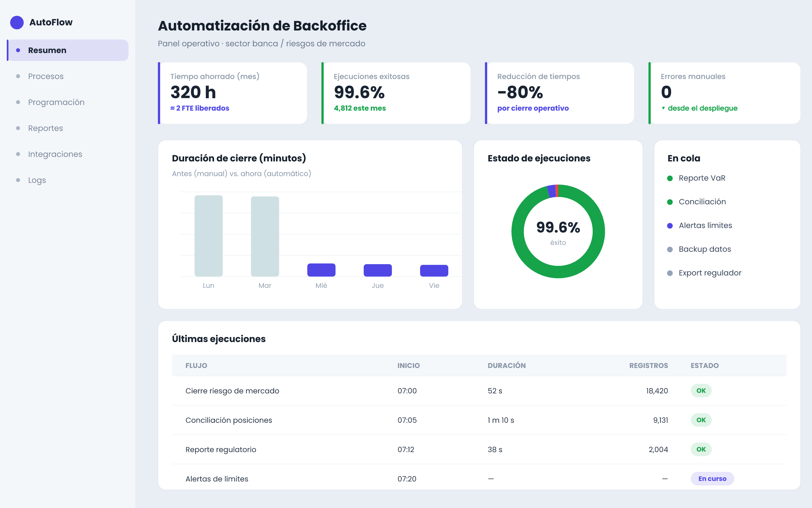Open Integraciones from the sidebar
This screenshot has height=508, width=812.
tap(68, 154)
